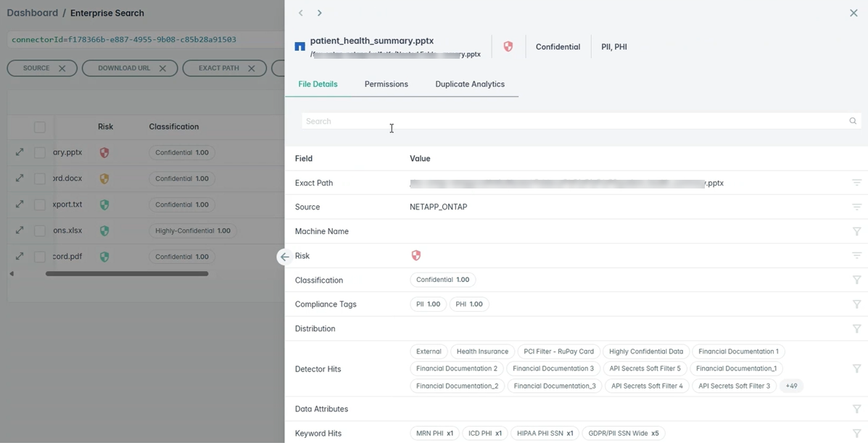Expand the xport.txt row with arrow icon

point(20,204)
